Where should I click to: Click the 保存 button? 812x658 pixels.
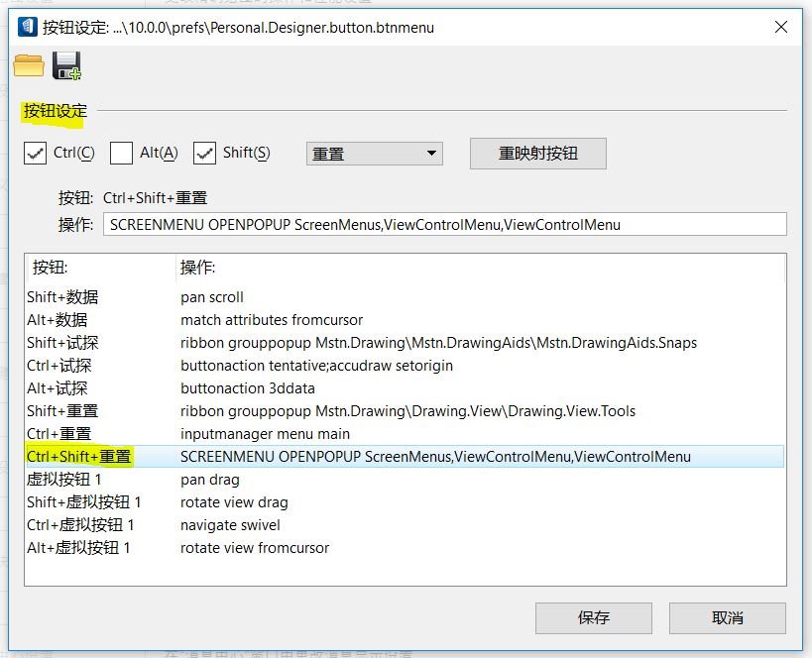click(594, 617)
